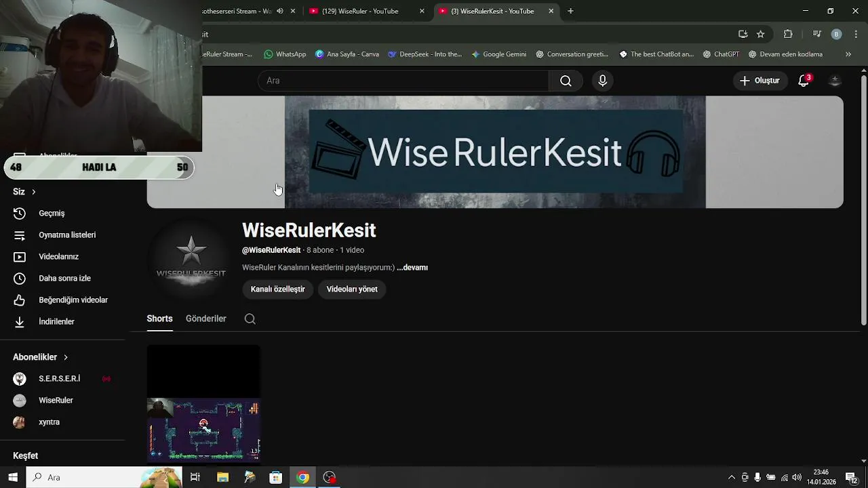Image resolution: width=868 pixels, height=488 pixels.
Task: Start voice search with the microphone icon
Action: click(602, 81)
